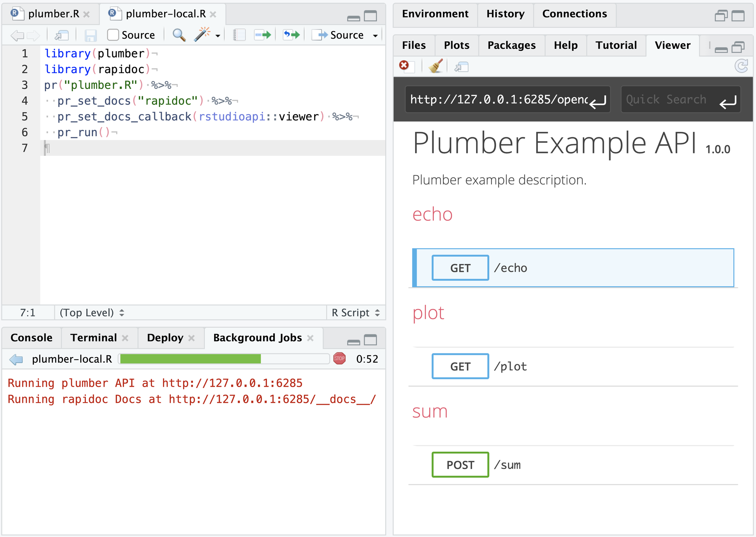Image resolution: width=756 pixels, height=537 pixels.
Task: Stop the running plumber-local.R job
Action: click(x=339, y=358)
